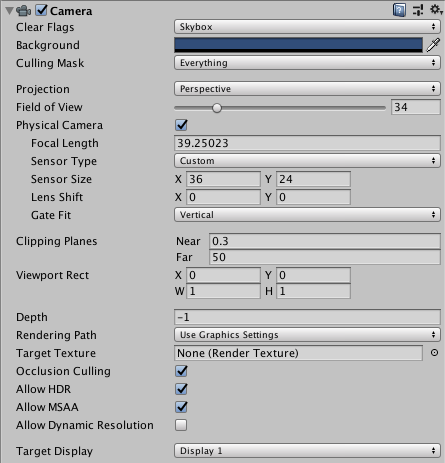The width and height of the screenshot is (445, 463).
Task: Open the Rendering Path dropdown
Action: tap(307, 335)
